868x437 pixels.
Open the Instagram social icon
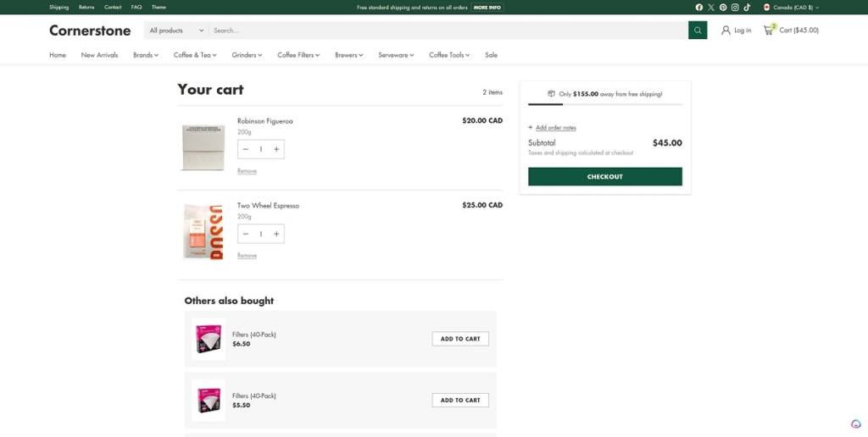[735, 7]
